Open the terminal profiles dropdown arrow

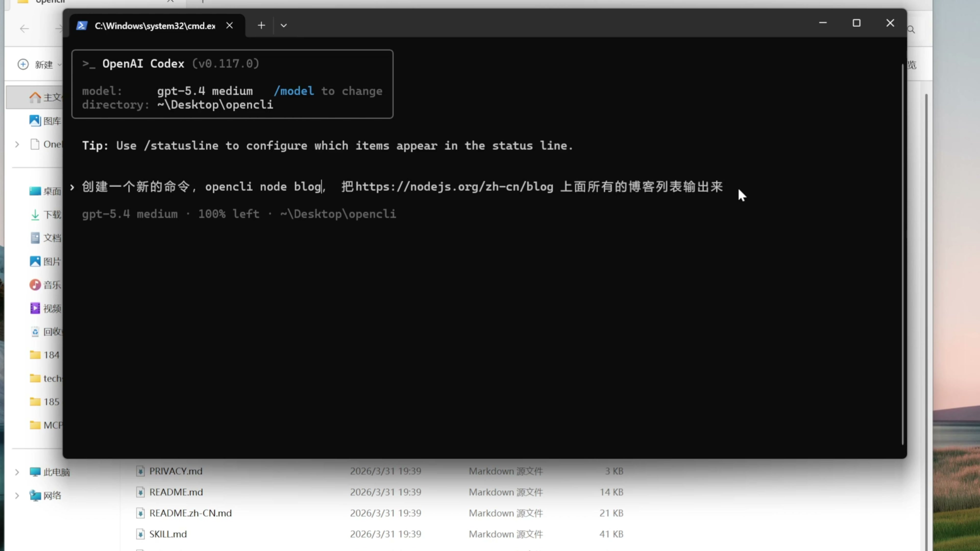pyautogui.click(x=284, y=26)
